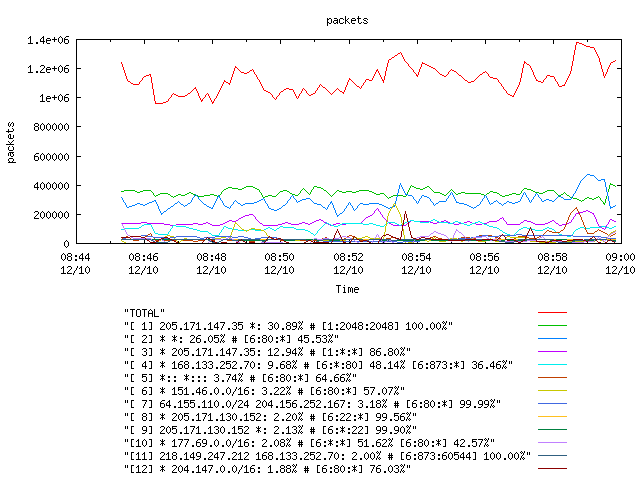
Task: Click the 1.4e+06 y-axis tick label
Action: pyautogui.click(x=48, y=40)
